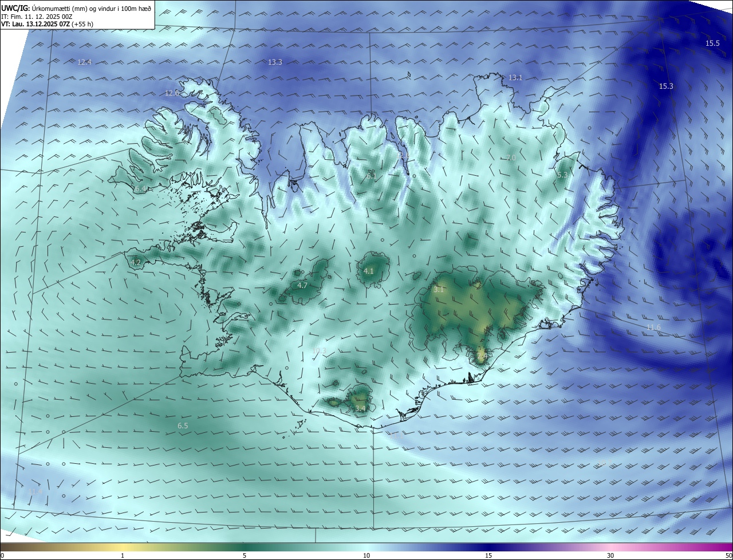The width and height of the screenshot is (733, 560).
Task: Click the 2.4 value on the map
Action: pos(482,356)
